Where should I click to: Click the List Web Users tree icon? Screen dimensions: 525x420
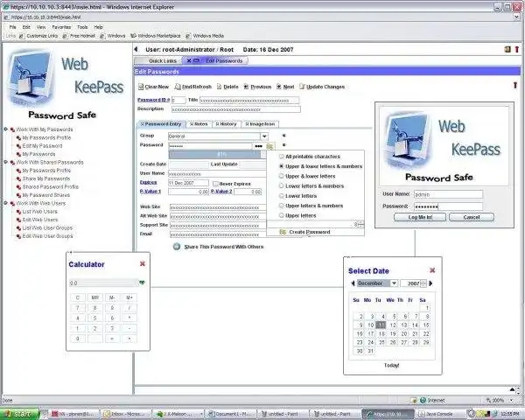pos(18,212)
